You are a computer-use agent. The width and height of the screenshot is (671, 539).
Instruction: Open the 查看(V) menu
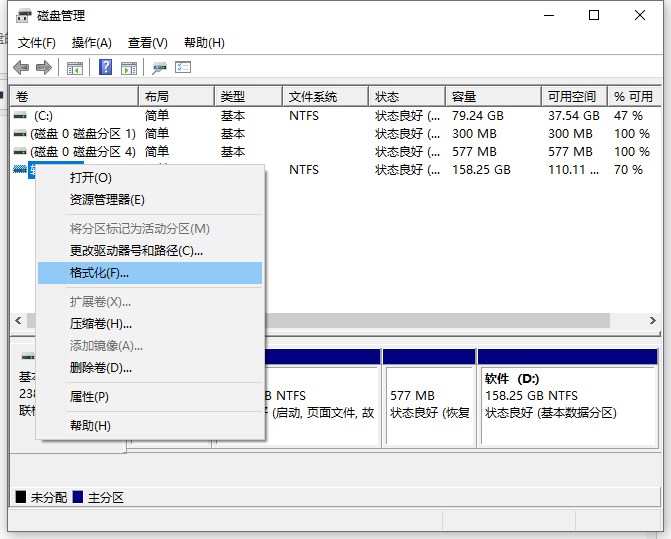click(148, 43)
